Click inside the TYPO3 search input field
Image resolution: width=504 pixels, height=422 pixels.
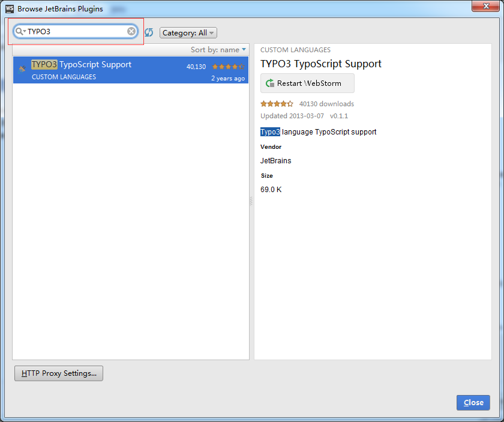click(76, 32)
